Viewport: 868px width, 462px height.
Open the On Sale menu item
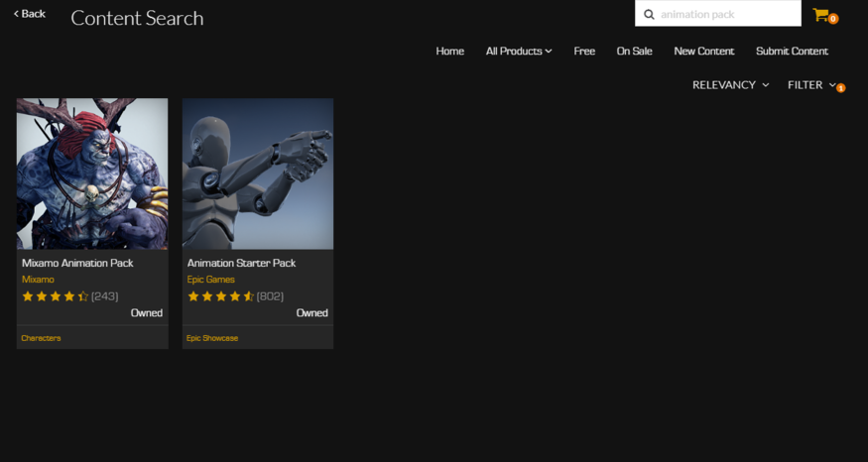(634, 51)
